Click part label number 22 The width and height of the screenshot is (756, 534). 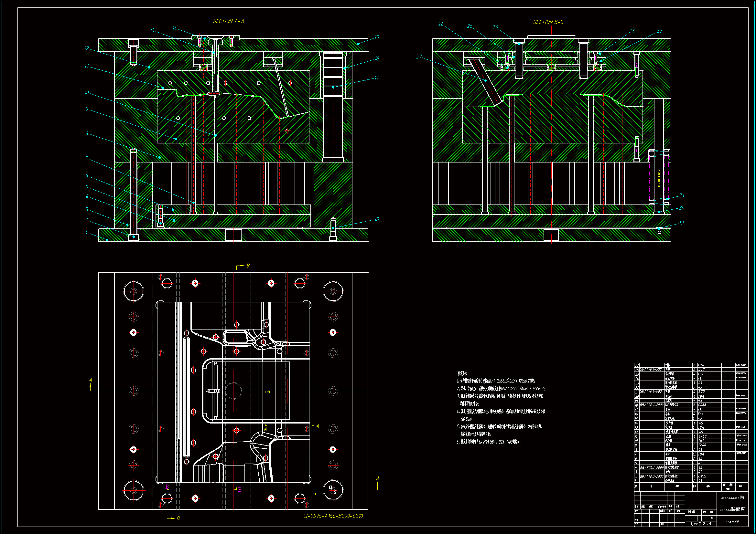[x=659, y=31]
